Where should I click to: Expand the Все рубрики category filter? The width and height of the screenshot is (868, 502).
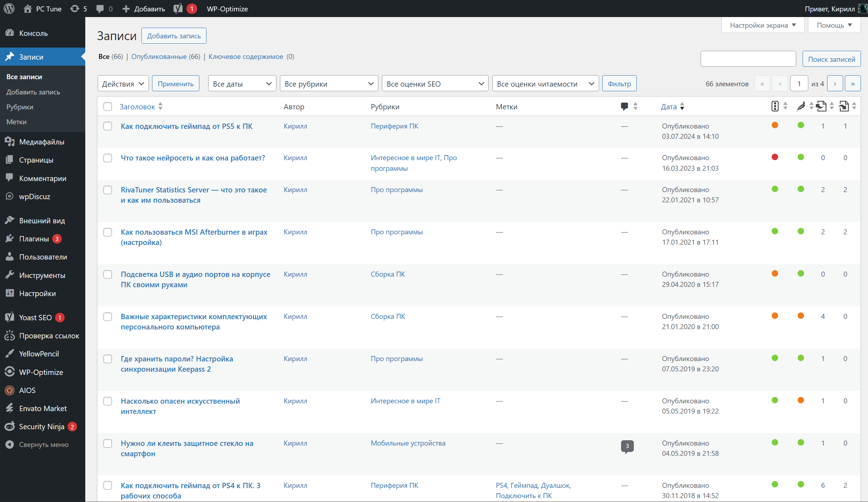[329, 84]
